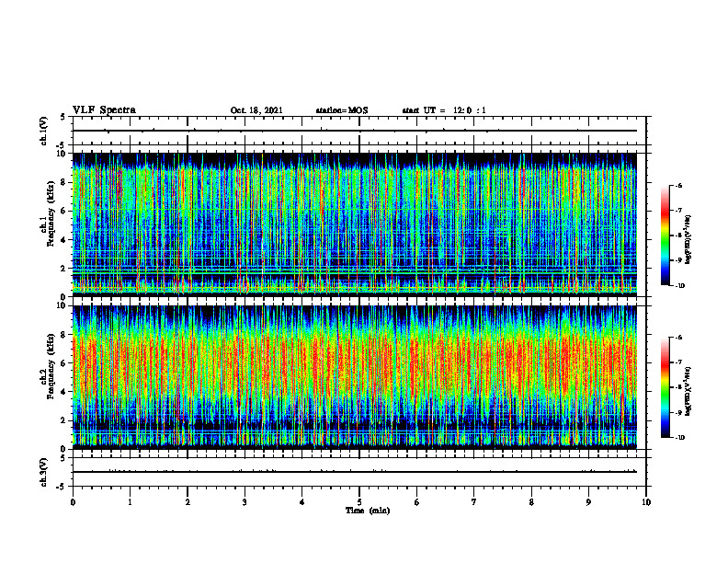Click the "VLF Spectra" plot title
Viewport: 728px width, 563px height.
[104, 110]
